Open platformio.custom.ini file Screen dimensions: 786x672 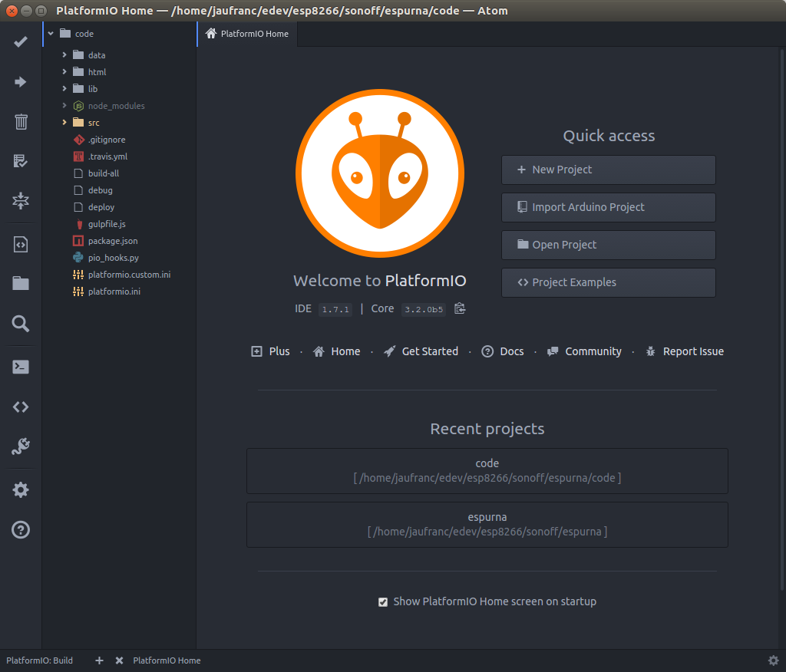click(x=129, y=275)
